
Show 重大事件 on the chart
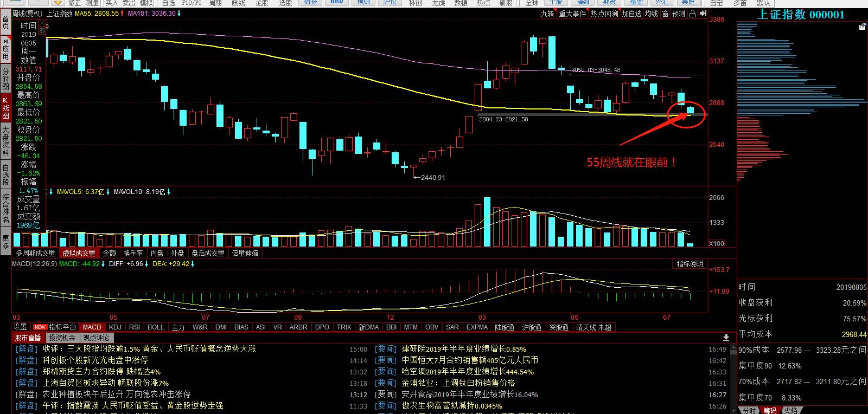[572, 14]
